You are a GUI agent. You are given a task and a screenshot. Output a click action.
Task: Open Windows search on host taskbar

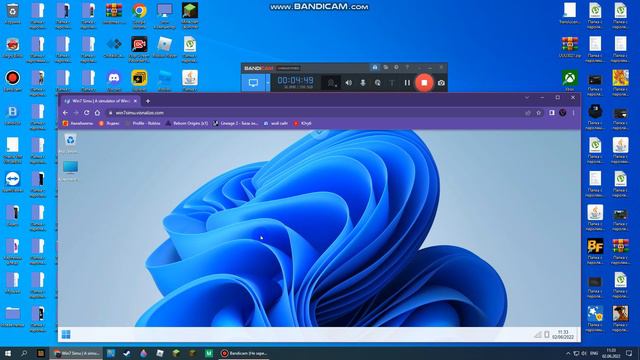pos(24,353)
